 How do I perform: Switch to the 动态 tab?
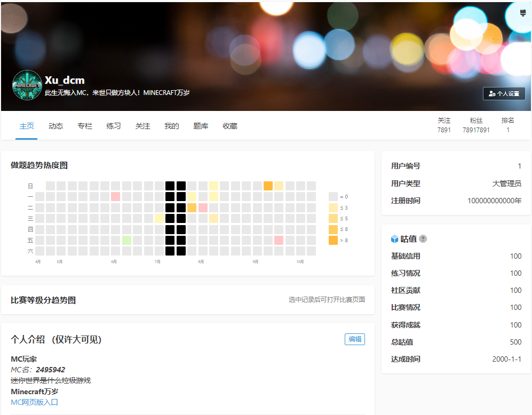55,126
